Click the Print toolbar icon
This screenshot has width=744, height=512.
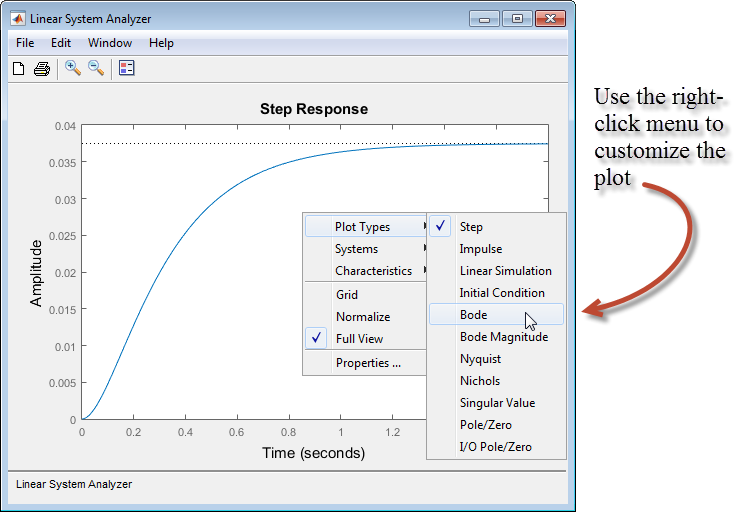pos(42,68)
